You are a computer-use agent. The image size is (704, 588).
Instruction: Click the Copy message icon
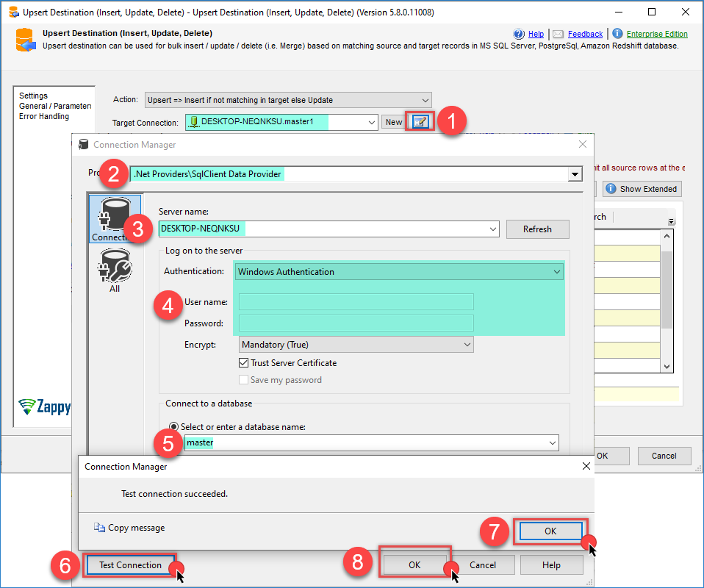click(100, 528)
